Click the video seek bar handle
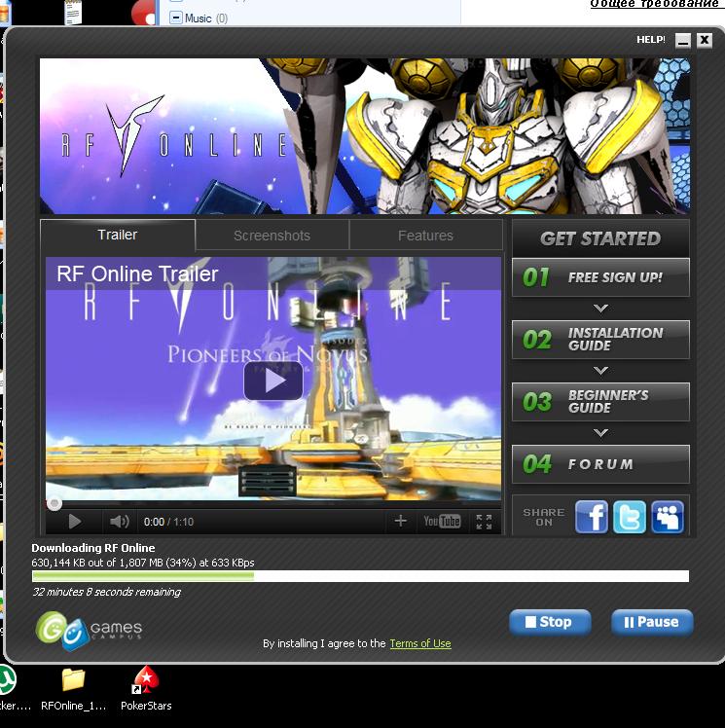The height and width of the screenshot is (728, 725). click(54, 503)
